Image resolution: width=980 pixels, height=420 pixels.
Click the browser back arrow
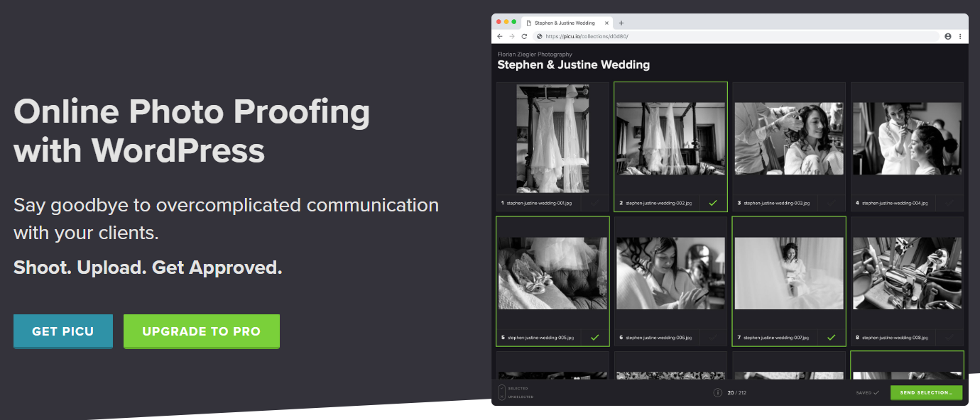(x=499, y=35)
